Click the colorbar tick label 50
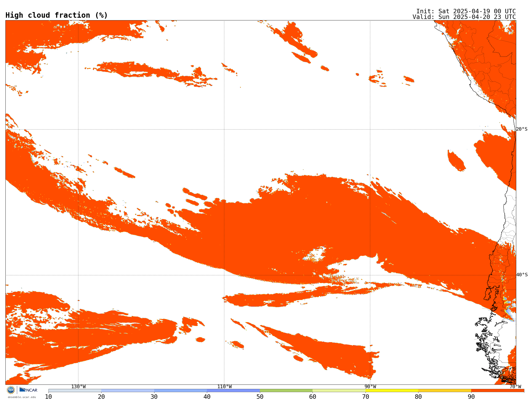 (x=260, y=397)
